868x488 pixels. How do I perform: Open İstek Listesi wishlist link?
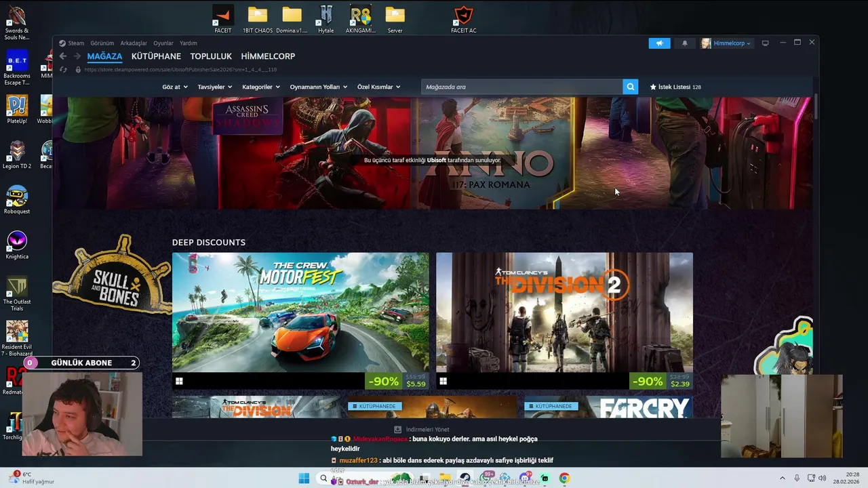point(675,87)
